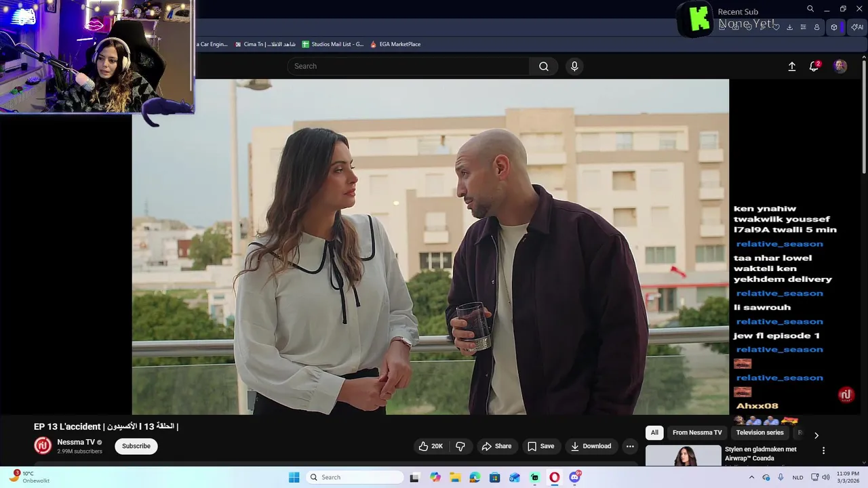Open the NLD language switcher
The height and width of the screenshot is (488, 868).
click(x=798, y=477)
